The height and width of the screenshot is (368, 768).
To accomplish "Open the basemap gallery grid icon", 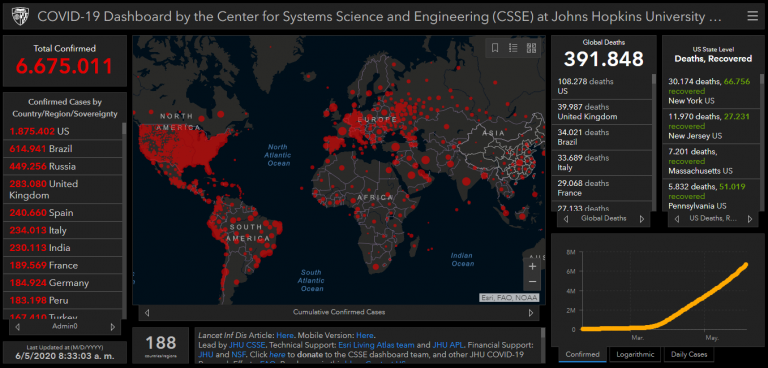I will 531,48.
